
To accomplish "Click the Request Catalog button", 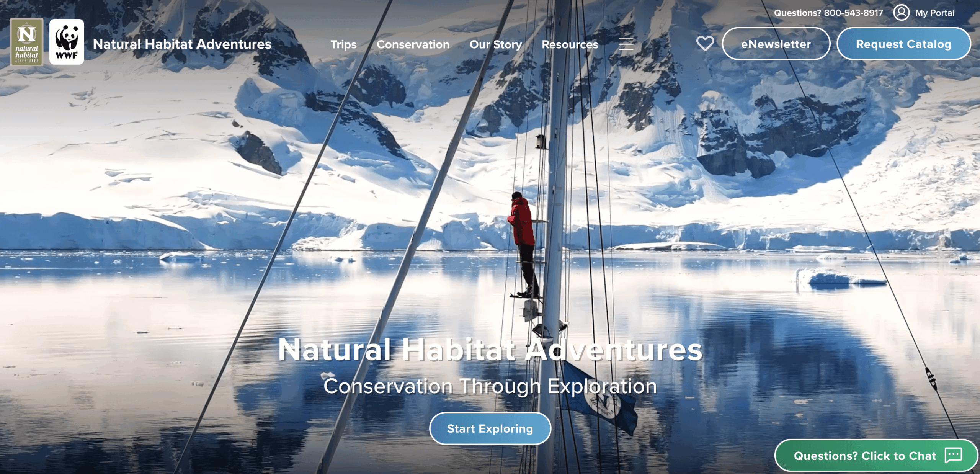I will (904, 44).
